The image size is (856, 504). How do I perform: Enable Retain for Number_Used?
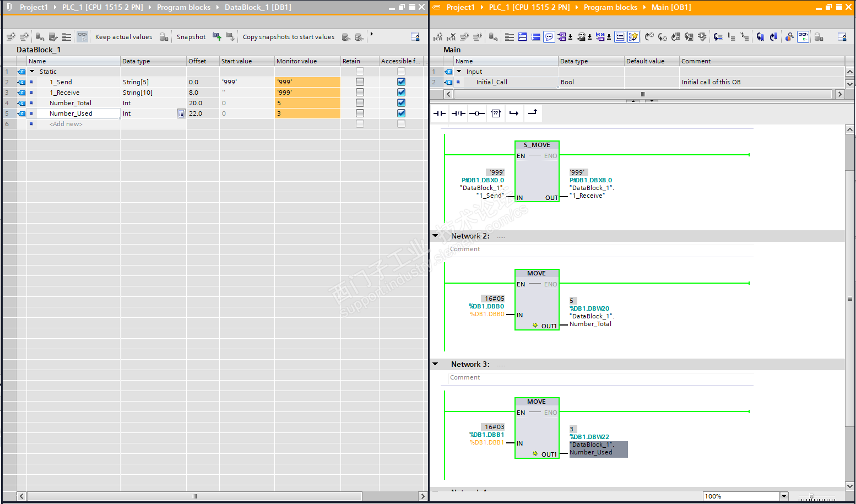360,113
